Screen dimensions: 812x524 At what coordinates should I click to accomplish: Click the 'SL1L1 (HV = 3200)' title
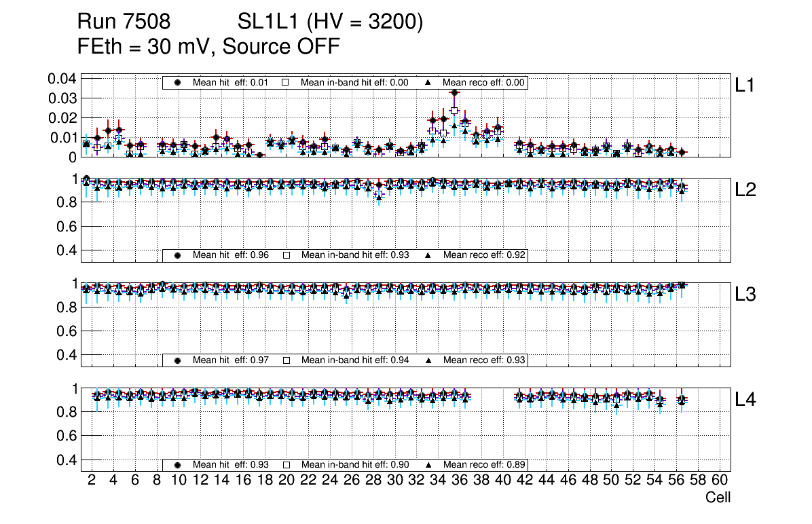[330, 23]
